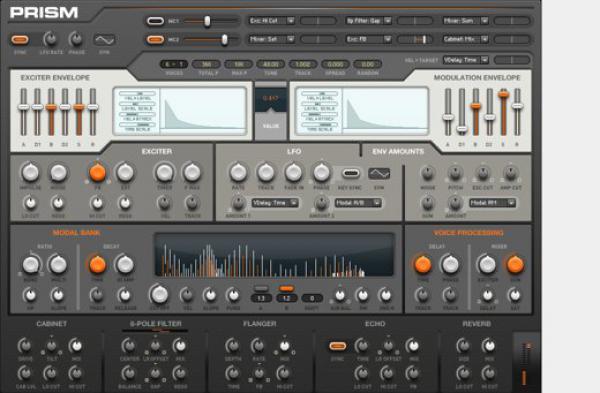The height and width of the screenshot is (393, 600).
Task: Select the Cabinet section header
Action: [x=52, y=324]
